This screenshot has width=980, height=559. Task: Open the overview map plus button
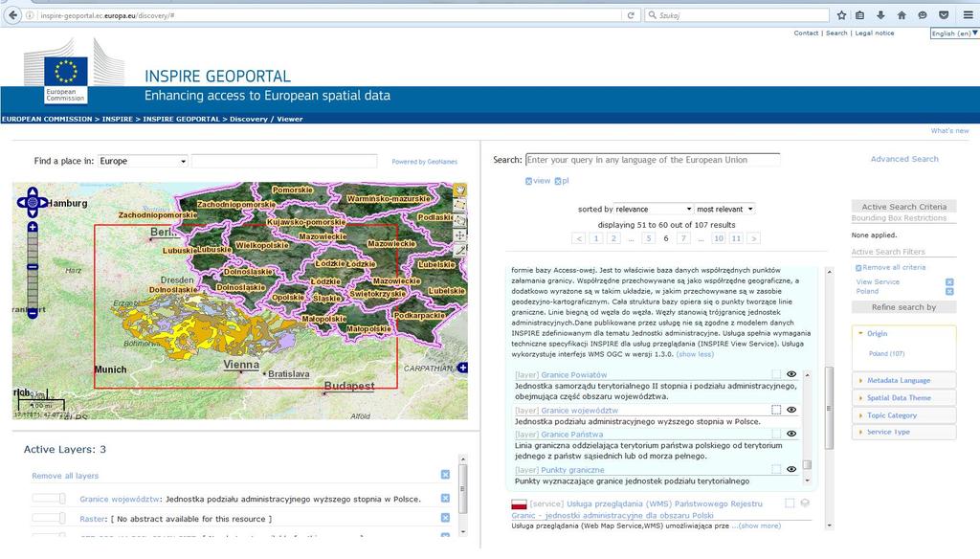462,368
